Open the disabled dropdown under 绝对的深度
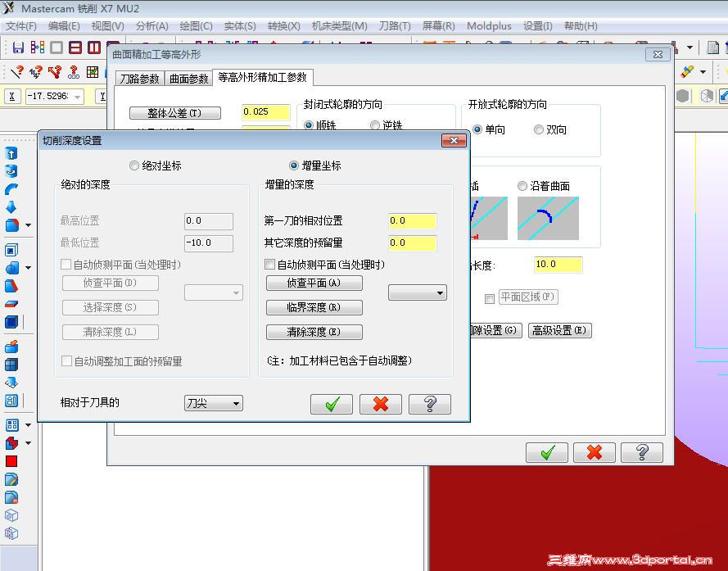728x571 pixels. (214, 292)
